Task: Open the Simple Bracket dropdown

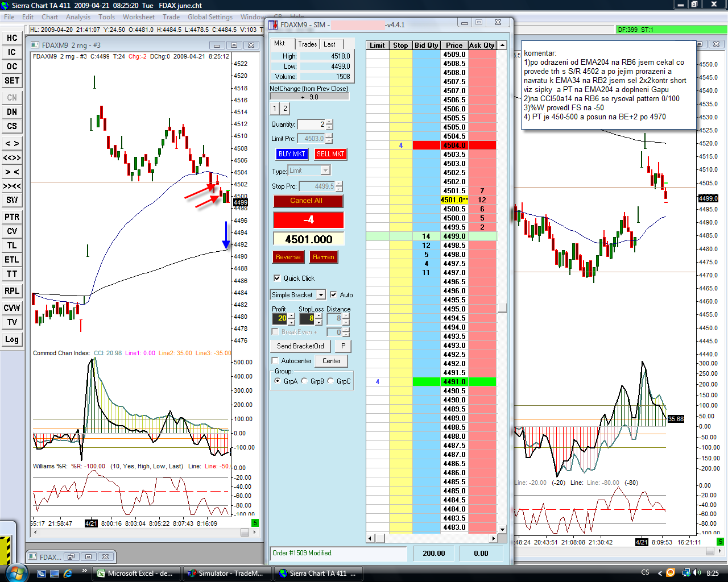Action: [x=321, y=295]
